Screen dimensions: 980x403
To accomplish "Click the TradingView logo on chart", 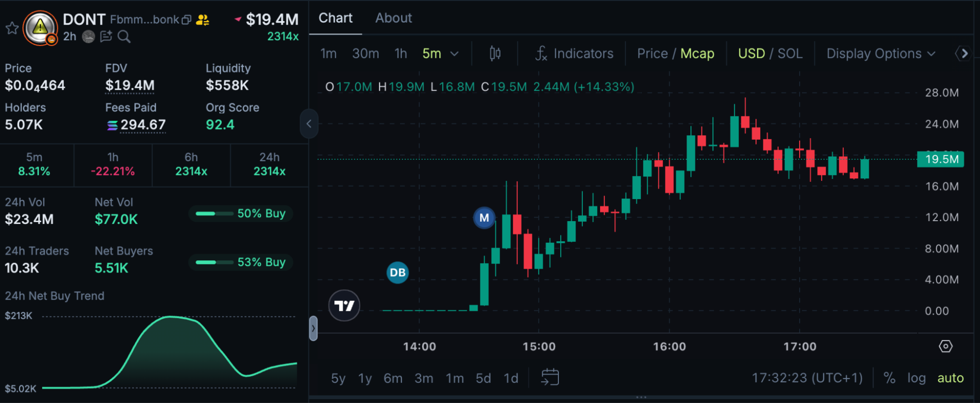I will tap(344, 306).
